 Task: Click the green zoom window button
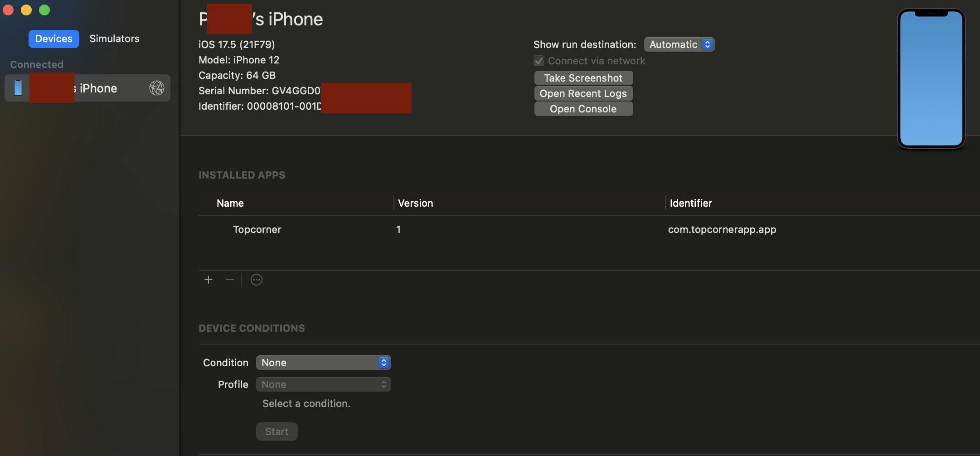(44, 10)
